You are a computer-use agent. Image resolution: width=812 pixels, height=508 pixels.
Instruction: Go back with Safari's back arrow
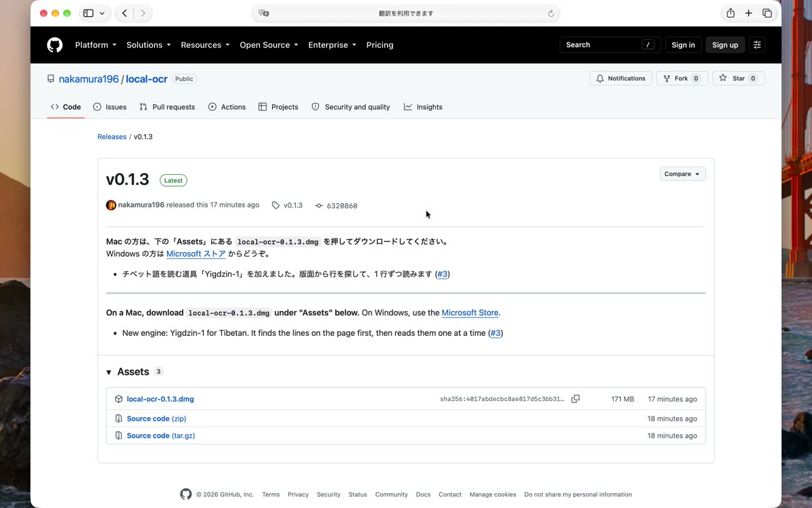tap(125, 13)
